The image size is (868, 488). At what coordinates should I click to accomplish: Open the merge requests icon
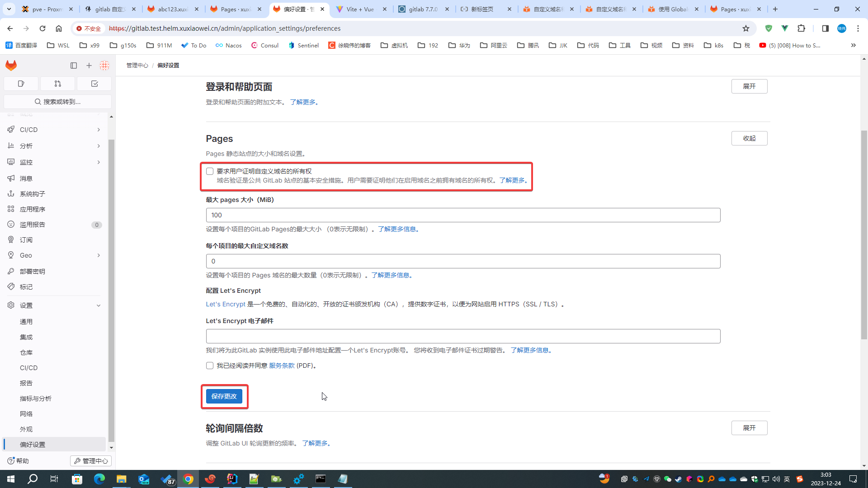click(57, 84)
